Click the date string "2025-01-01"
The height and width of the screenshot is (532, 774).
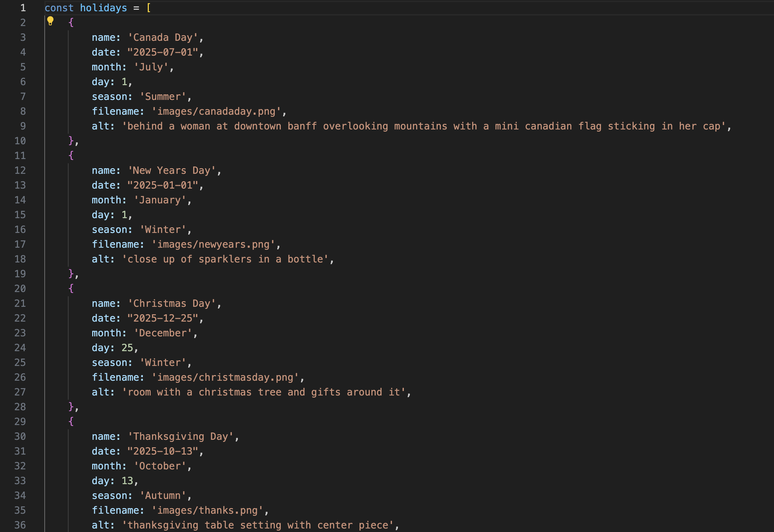click(163, 185)
